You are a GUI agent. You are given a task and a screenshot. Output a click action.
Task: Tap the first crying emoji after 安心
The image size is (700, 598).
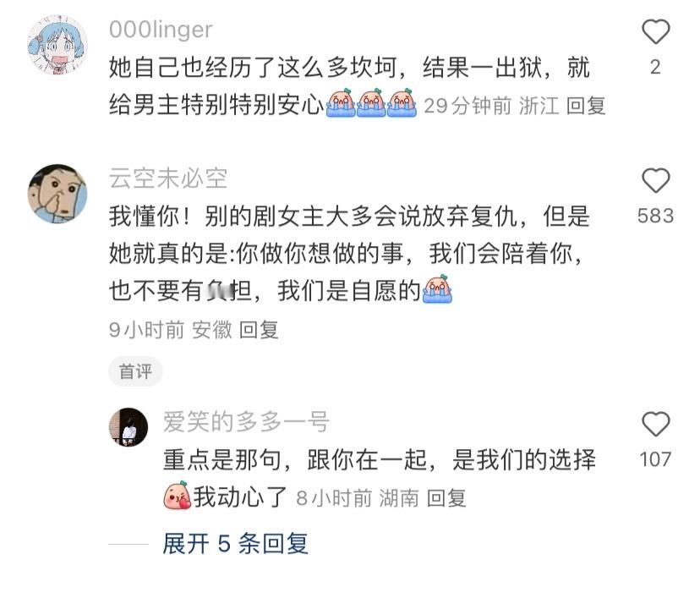(x=341, y=103)
